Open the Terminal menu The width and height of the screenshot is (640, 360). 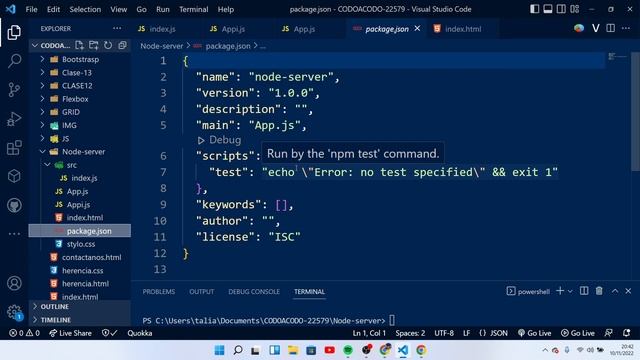tap(193, 9)
